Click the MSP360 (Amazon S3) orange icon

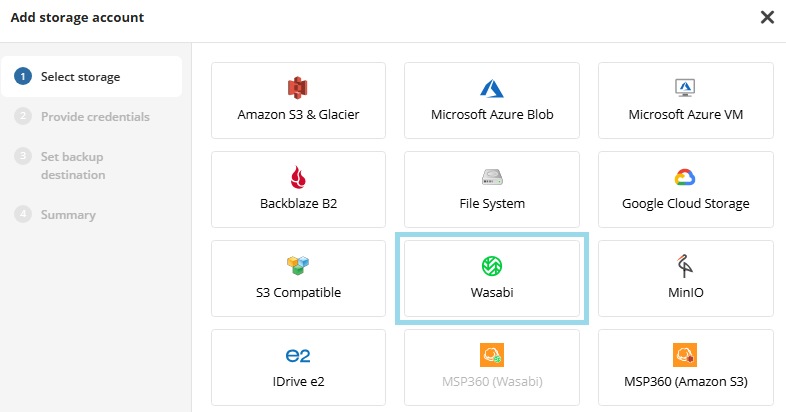click(x=685, y=355)
